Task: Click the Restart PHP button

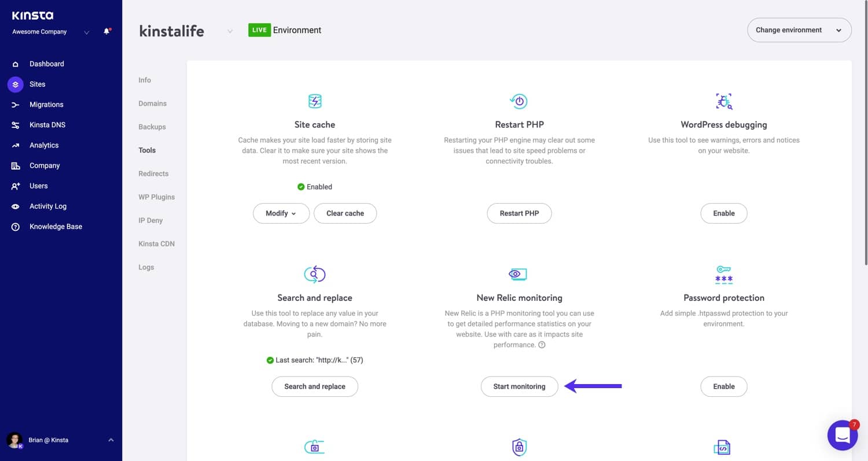Action: tap(519, 213)
